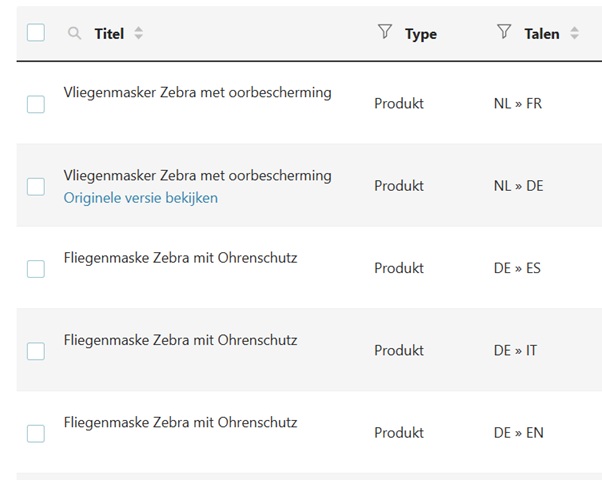This screenshot has width=602, height=483.
Task: Open the Type column filter funnel
Action: 385,31
